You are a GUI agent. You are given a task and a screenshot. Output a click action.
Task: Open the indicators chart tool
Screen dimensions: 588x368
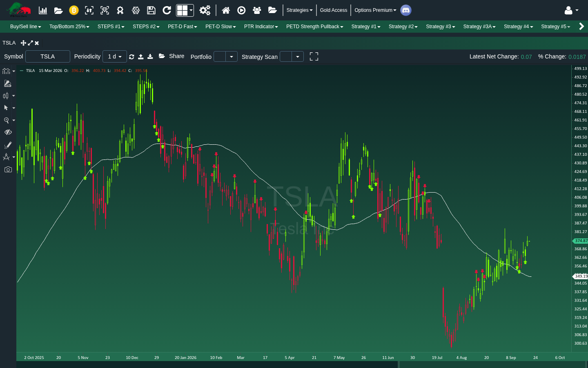[7, 71]
